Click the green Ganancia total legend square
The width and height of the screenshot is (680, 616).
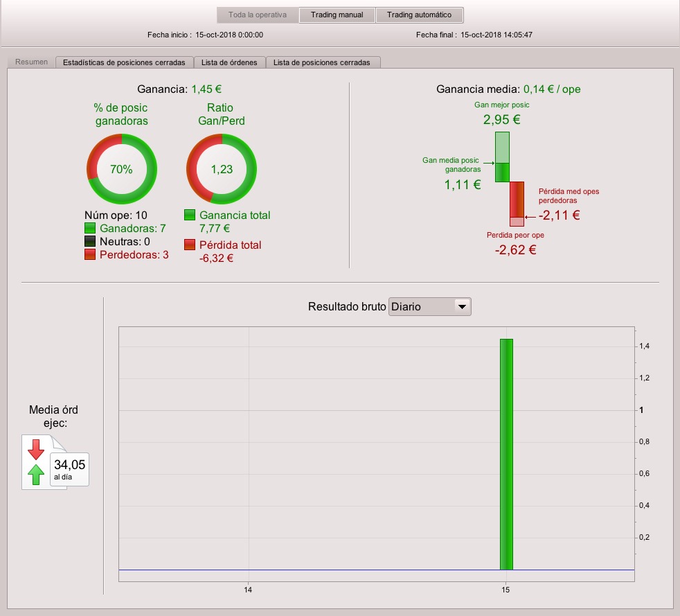[x=190, y=215]
